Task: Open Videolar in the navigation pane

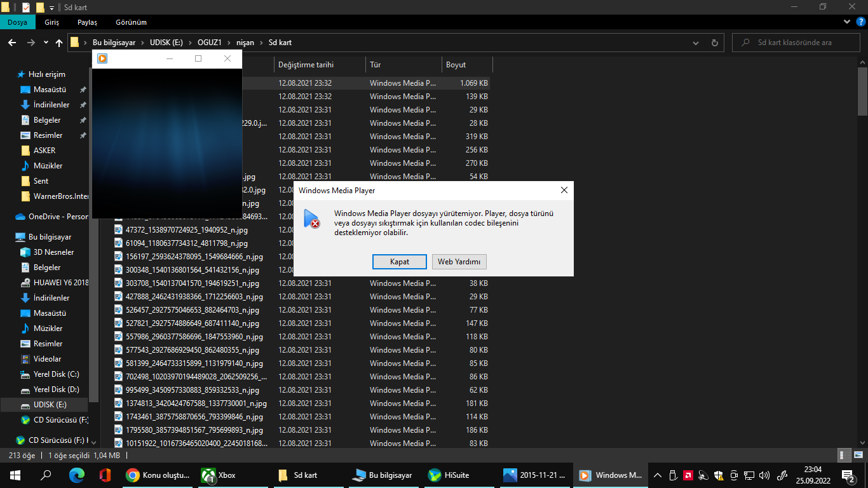Action: tap(48, 359)
